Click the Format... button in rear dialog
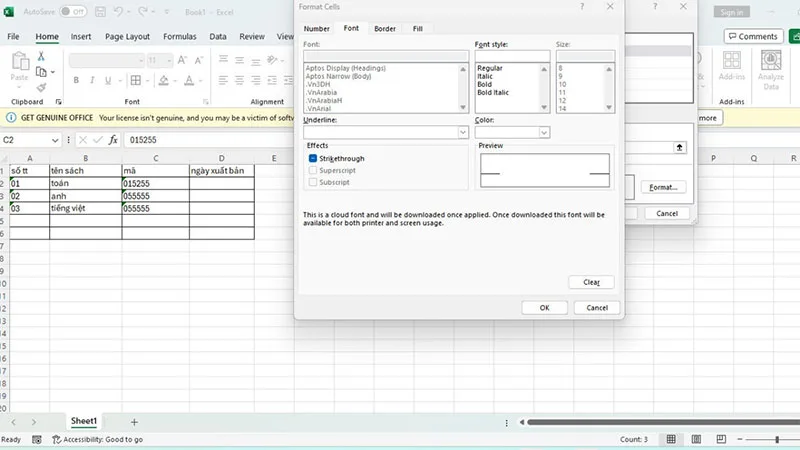 click(x=663, y=187)
